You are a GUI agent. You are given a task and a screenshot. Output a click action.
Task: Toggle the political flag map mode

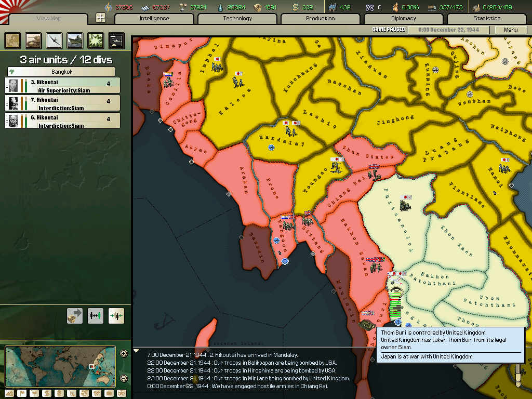pos(22,394)
